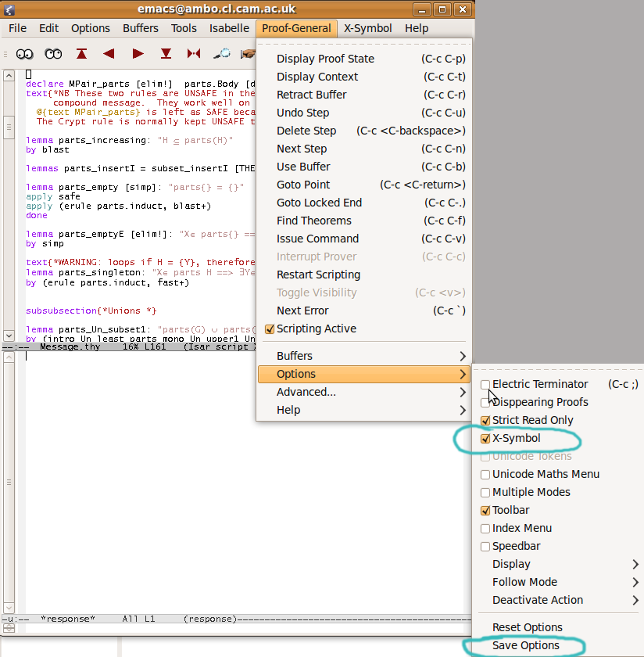Open the Isabelle menu in menu bar

point(229,28)
